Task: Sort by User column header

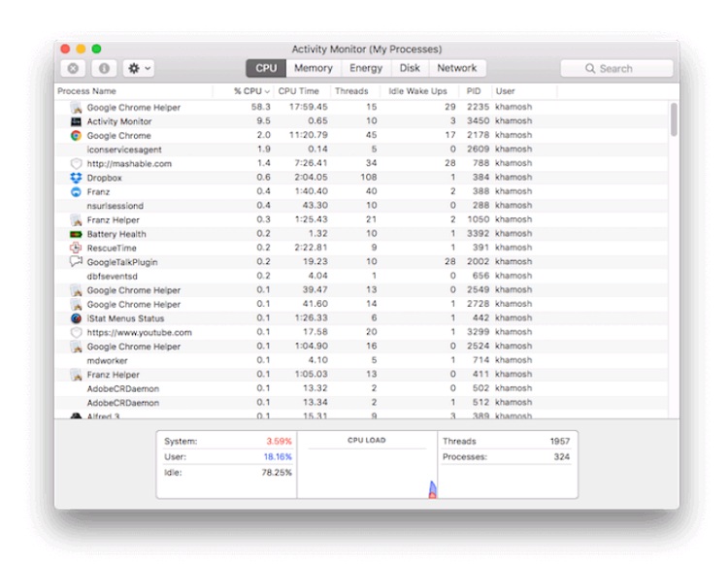Action: 505,91
